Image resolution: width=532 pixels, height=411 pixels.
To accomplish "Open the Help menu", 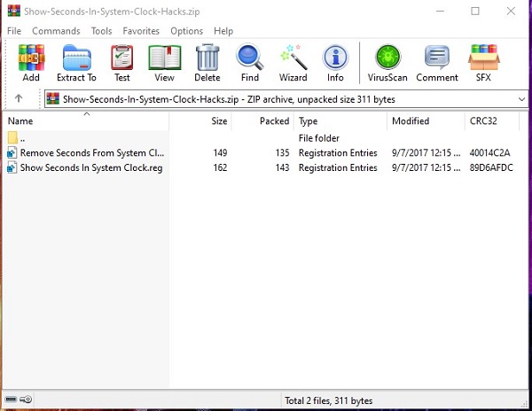I will tap(223, 31).
